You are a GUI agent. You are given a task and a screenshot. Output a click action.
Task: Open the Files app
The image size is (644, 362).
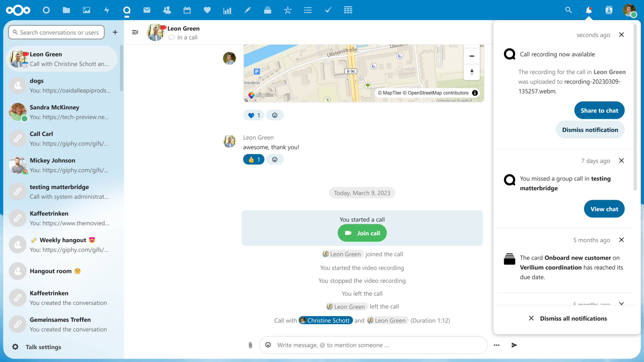66,10
